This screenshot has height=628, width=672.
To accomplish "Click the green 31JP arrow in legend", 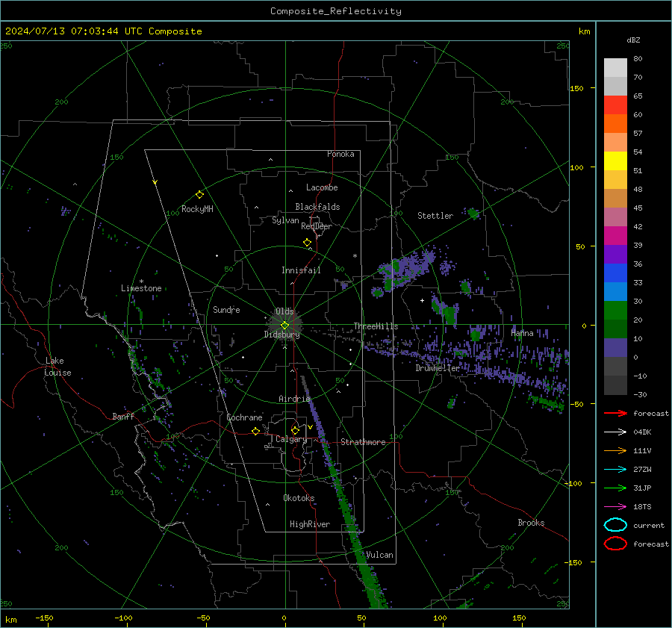I will pos(615,488).
